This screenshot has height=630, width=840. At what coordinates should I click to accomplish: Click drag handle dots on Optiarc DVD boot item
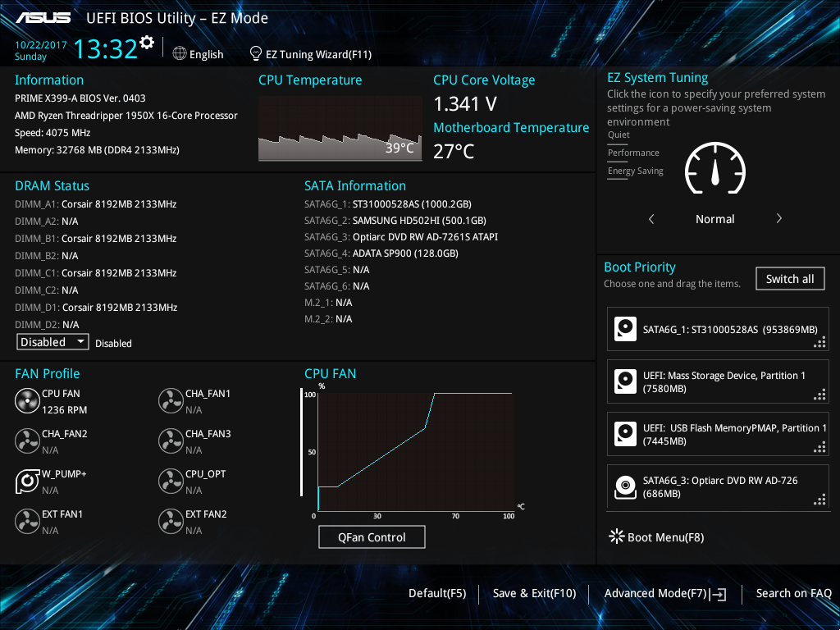point(819,500)
